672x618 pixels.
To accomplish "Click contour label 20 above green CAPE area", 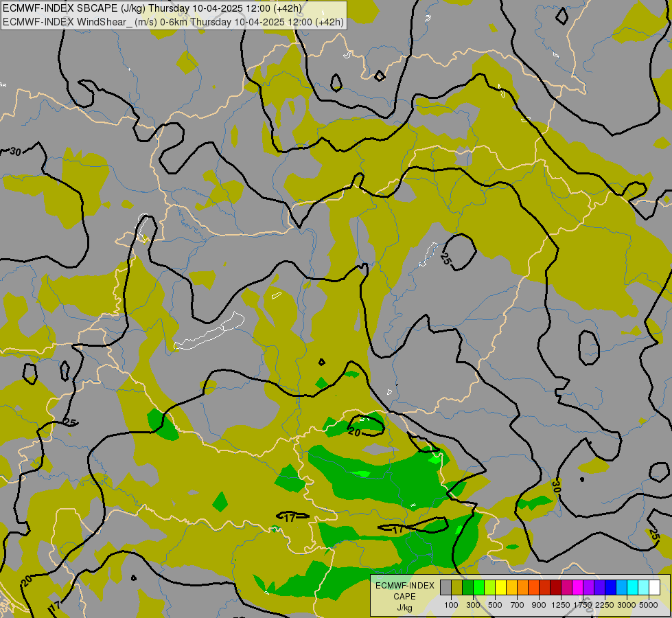I will [x=354, y=432].
